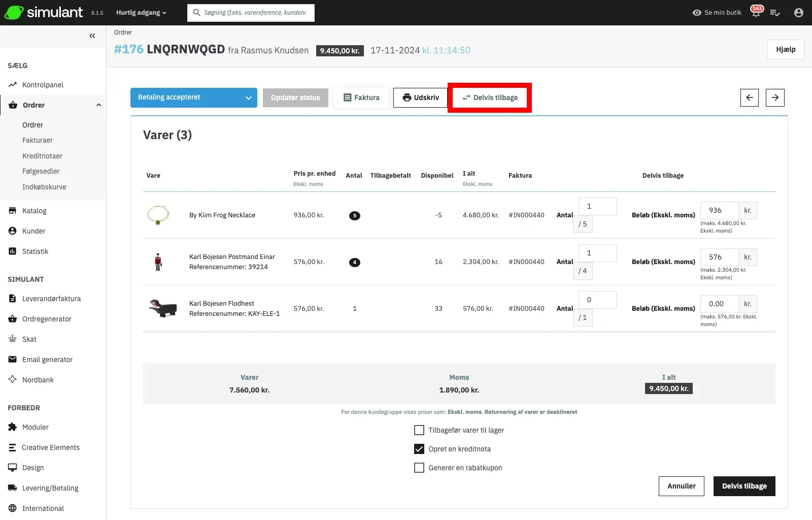Image resolution: width=812 pixels, height=520 pixels.
Task: Collapse the Ordrer sidebar section
Action: [98, 105]
